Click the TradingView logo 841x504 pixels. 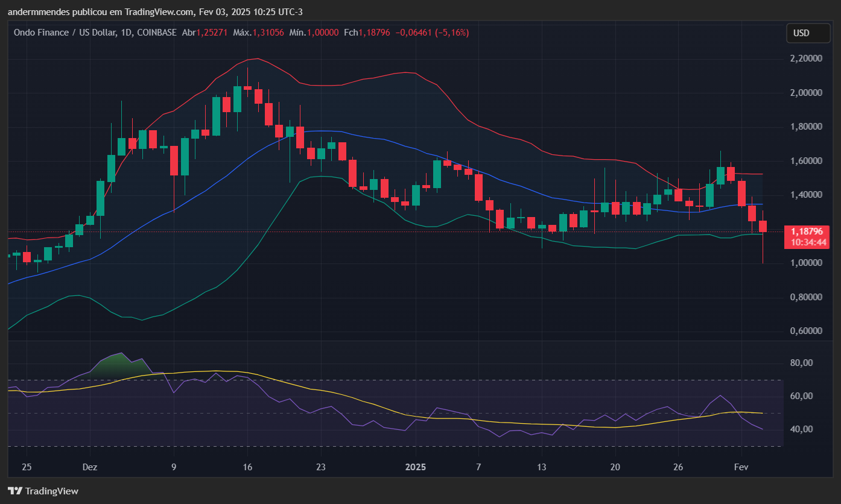[43, 491]
